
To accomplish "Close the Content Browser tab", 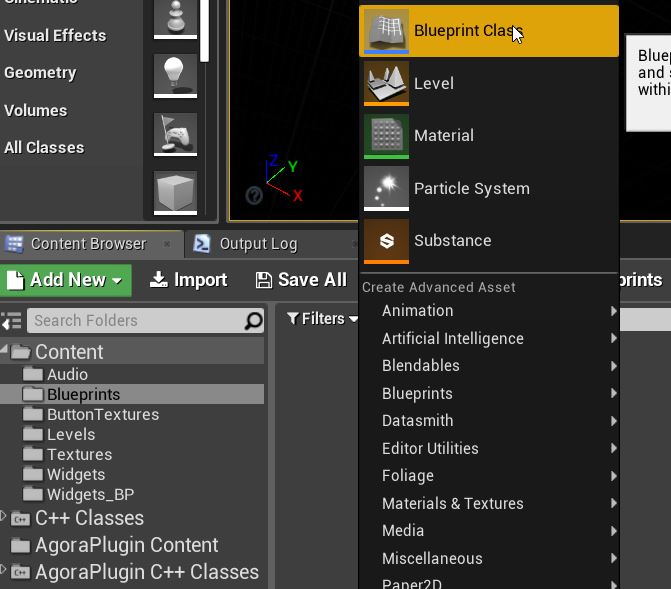I will 167,244.
